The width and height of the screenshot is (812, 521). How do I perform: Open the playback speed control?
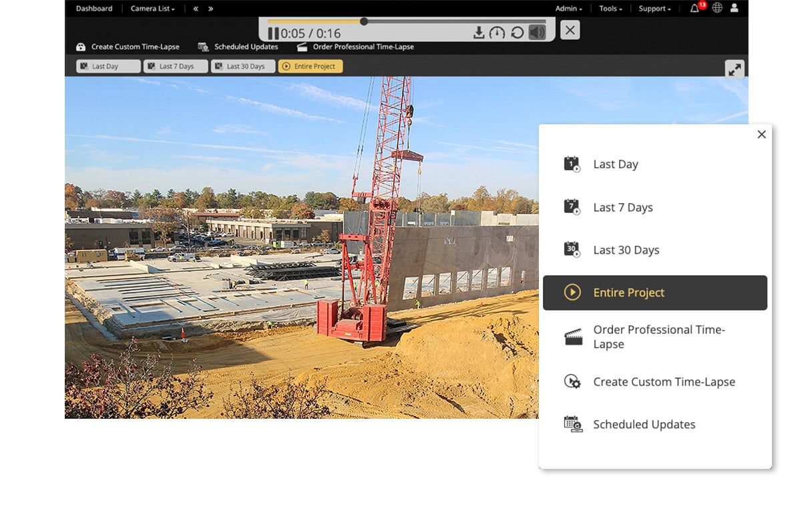pyautogui.click(x=498, y=31)
